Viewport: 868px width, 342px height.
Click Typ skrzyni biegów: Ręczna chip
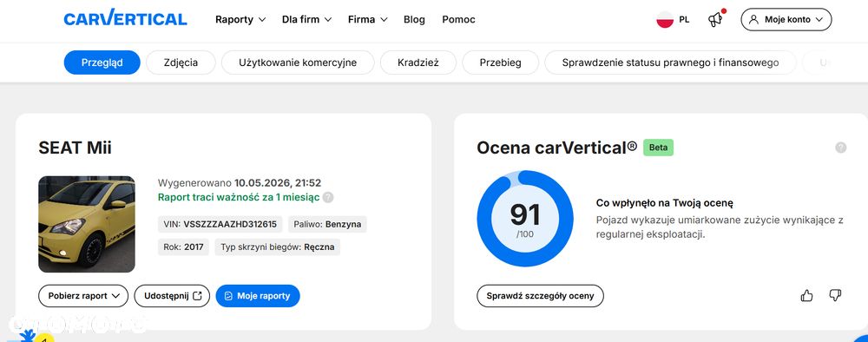click(278, 247)
